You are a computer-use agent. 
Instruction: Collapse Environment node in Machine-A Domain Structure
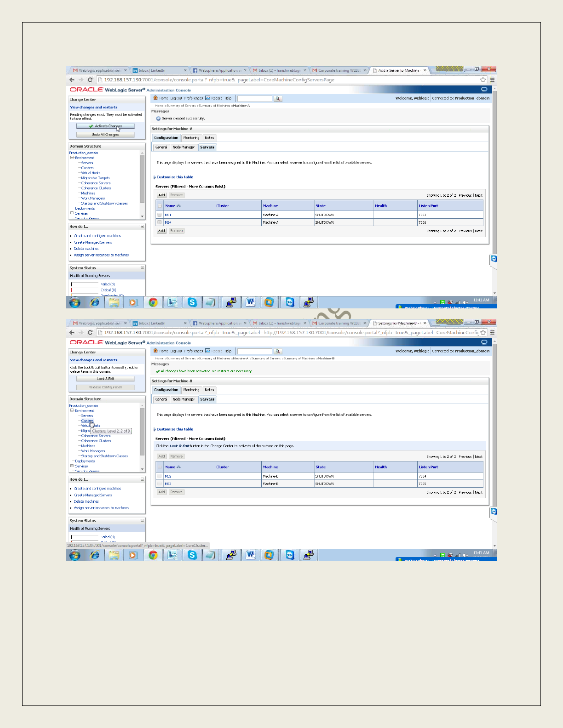click(72, 158)
